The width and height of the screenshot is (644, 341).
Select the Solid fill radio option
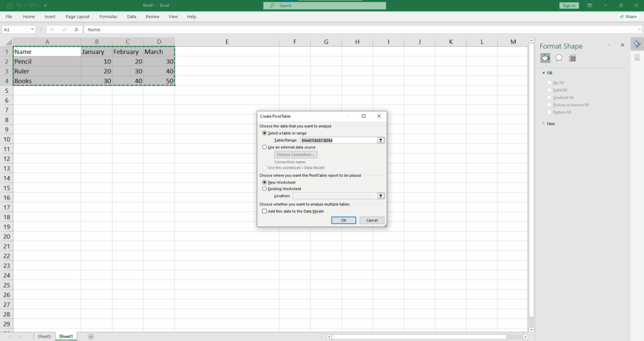tap(550, 90)
